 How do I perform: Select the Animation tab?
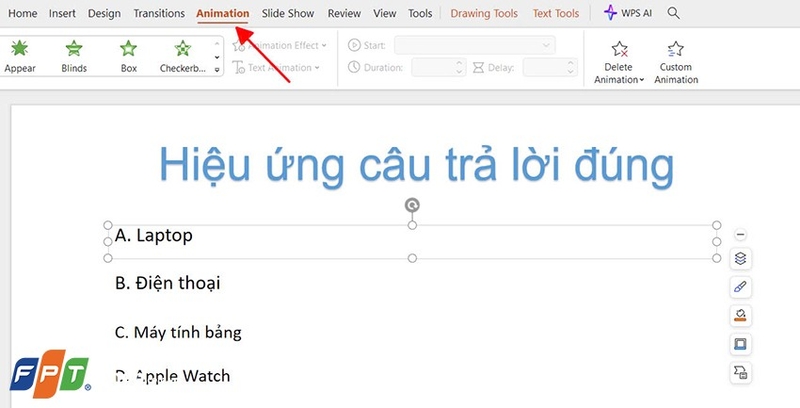[x=223, y=13]
